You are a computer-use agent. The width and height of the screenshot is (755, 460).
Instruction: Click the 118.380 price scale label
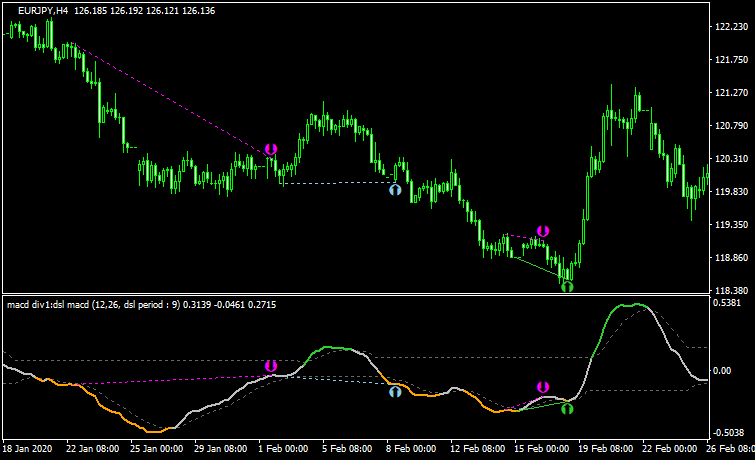click(729, 291)
